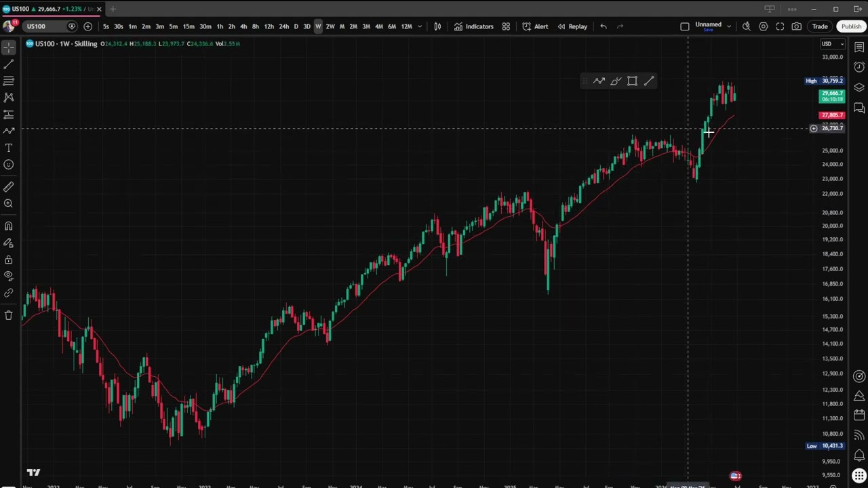Image resolution: width=868 pixels, height=488 pixels.
Task: Open the chats panel icon
Action: tap(859, 108)
